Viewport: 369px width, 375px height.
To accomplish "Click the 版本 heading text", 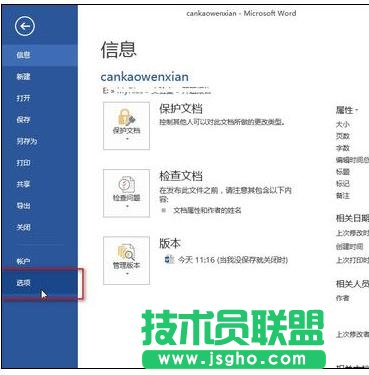I will coord(170,243).
